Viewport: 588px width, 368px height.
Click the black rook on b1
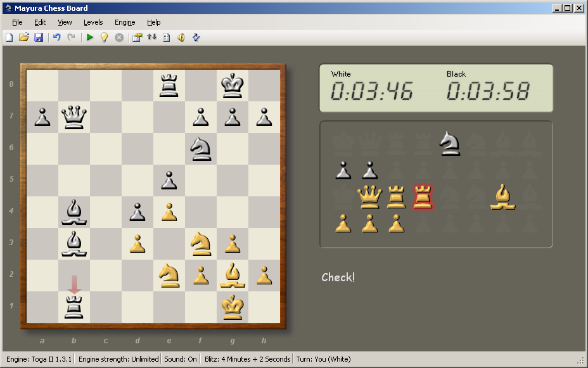(x=74, y=307)
